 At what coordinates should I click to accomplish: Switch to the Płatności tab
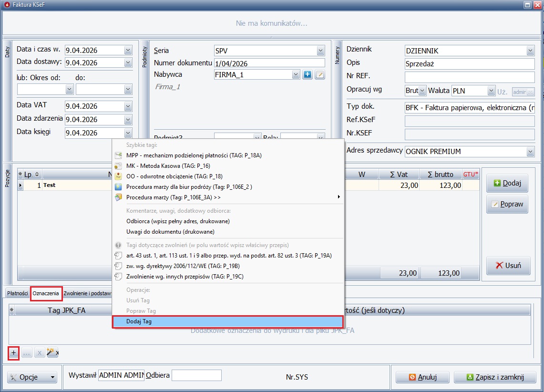(17, 294)
